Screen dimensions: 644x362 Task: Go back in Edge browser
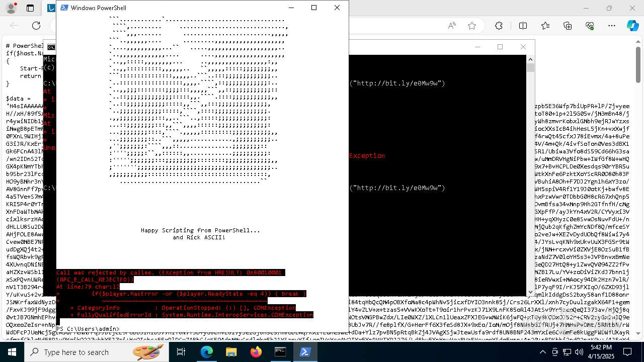[14, 26]
